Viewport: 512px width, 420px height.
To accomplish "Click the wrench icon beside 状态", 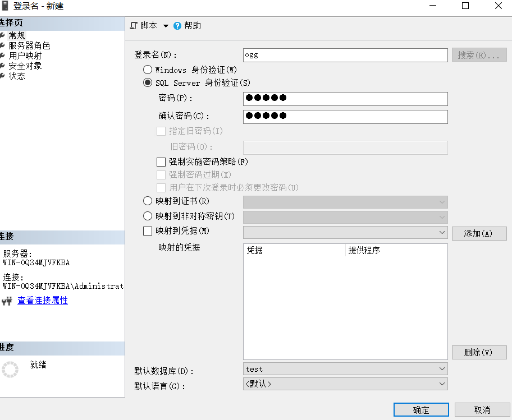I will (x=2, y=76).
